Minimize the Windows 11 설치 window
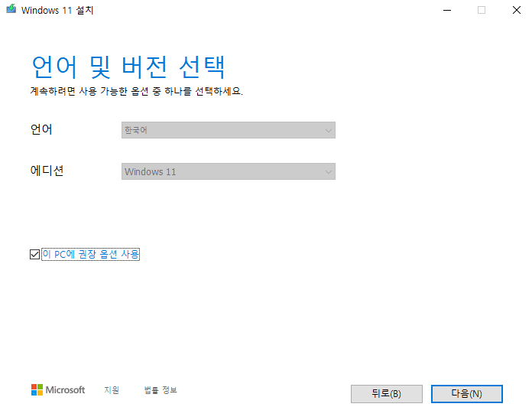 tap(447, 10)
